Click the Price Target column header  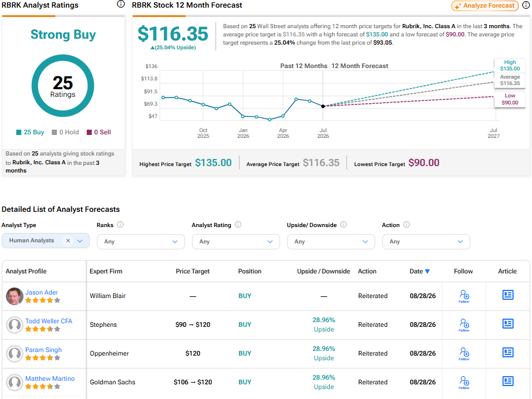coord(193,271)
